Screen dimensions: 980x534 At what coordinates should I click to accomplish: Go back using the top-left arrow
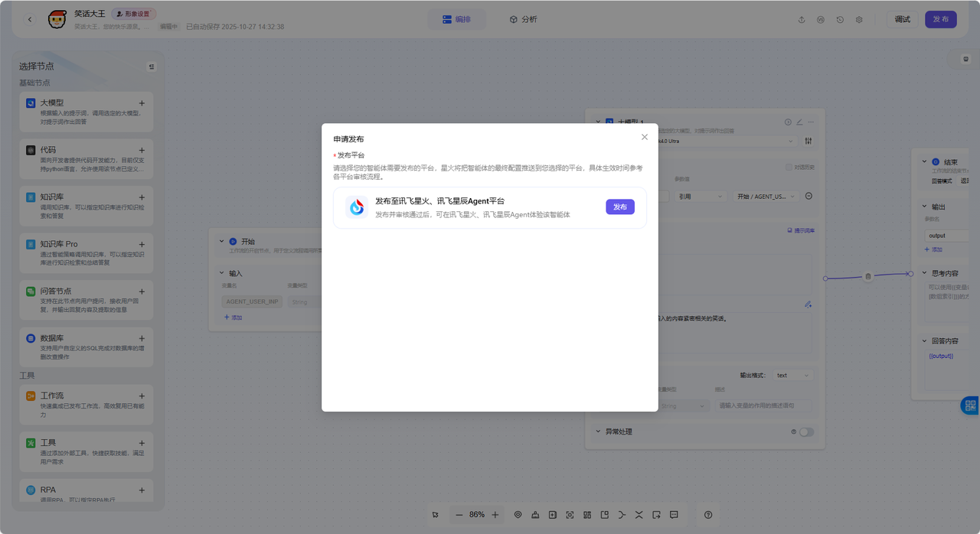pos(30,19)
